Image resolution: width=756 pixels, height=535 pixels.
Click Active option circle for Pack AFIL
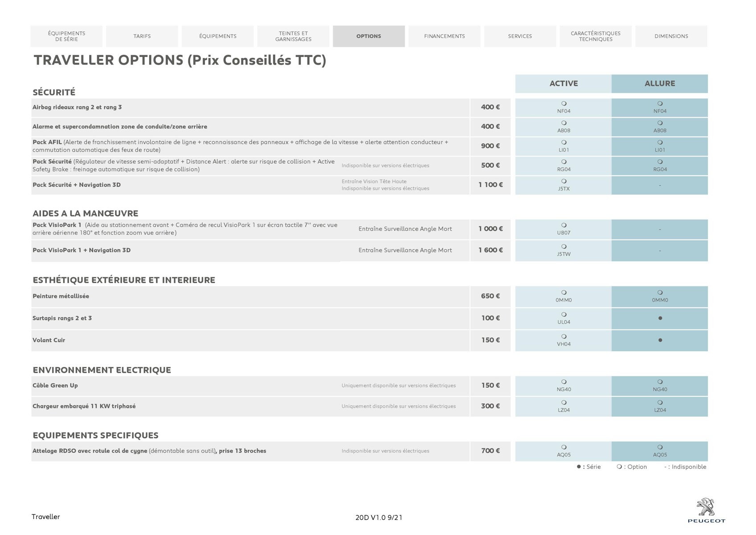[x=564, y=142]
